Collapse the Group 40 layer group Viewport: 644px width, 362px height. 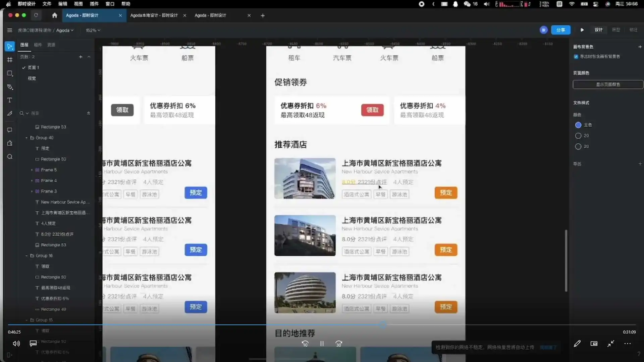click(x=27, y=137)
